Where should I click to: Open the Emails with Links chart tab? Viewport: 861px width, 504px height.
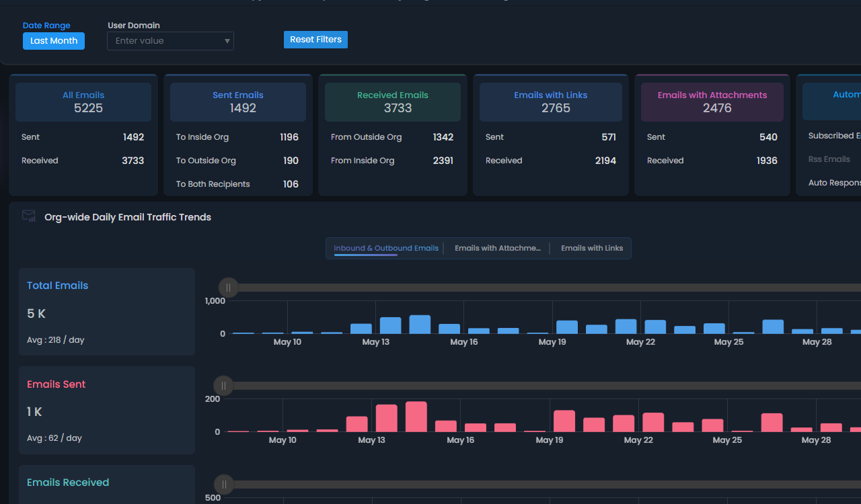pyautogui.click(x=591, y=248)
